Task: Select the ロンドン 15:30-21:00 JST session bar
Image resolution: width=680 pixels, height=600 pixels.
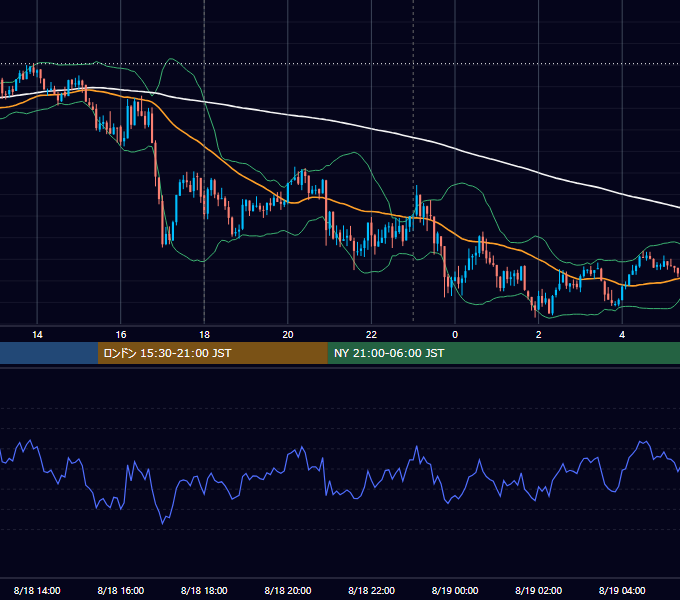Action: [212, 353]
